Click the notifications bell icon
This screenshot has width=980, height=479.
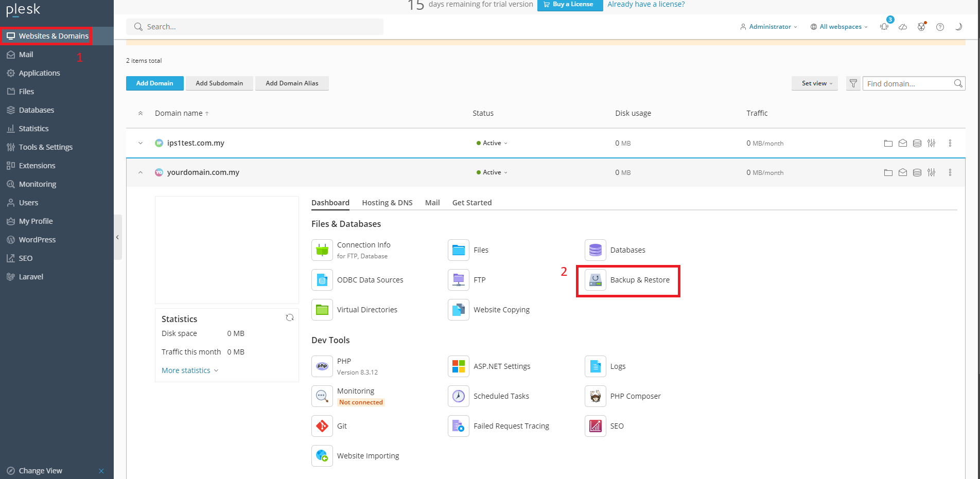click(884, 27)
